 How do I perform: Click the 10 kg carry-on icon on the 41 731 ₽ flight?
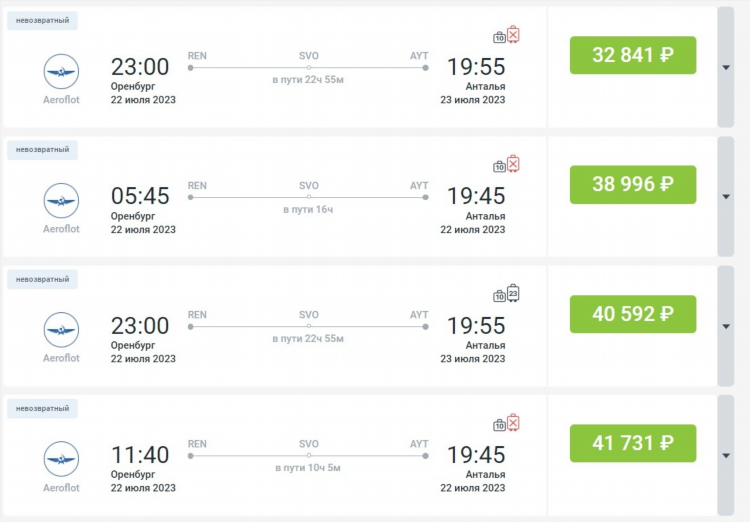[499, 425]
